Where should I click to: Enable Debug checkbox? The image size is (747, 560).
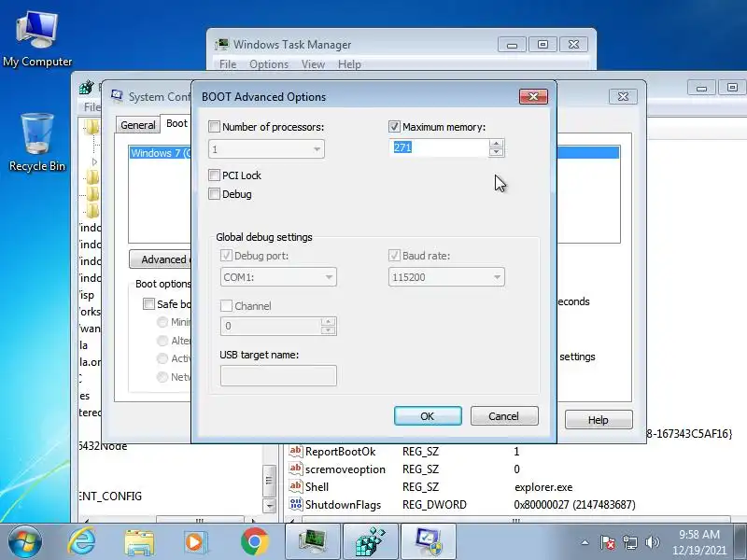coord(214,194)
